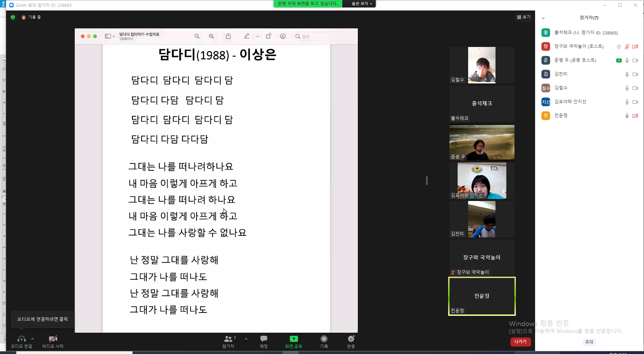This screenshot has width=644, height=354.
Task: Collapse the participants panel chevron
Action: pyautogui.click(x=543, y=18)
